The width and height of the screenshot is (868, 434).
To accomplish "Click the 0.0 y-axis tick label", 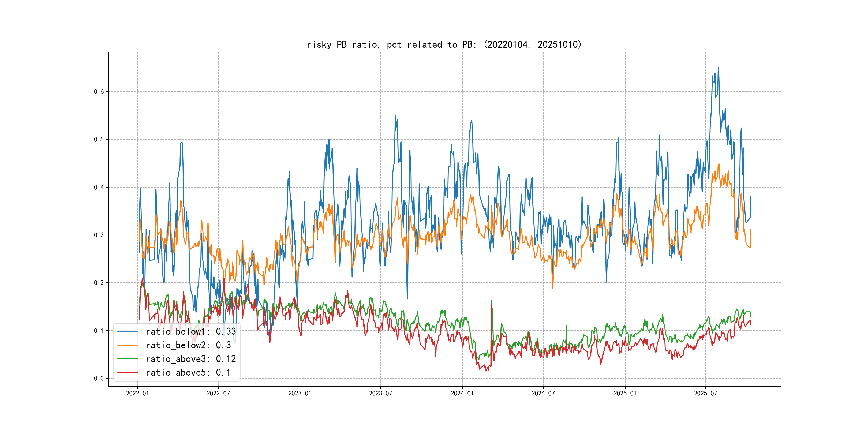I will pyautogui.click(x=99, y=378).
